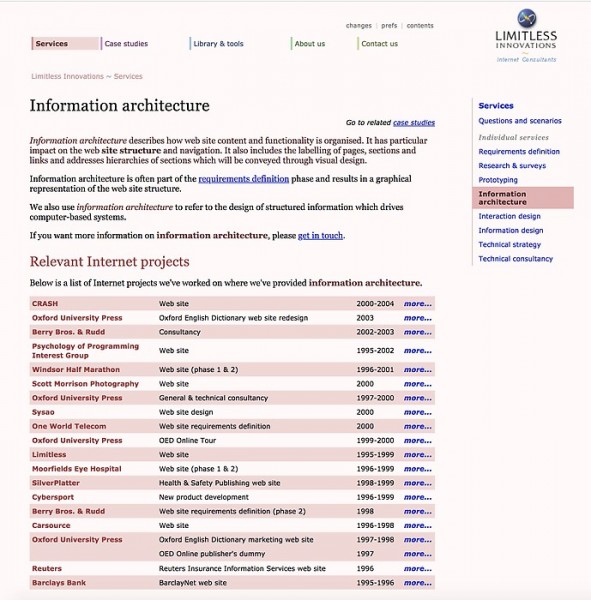Click the BarclayNet web site description
This screenshot has width=591, height=600.
(x=193, y=583)
